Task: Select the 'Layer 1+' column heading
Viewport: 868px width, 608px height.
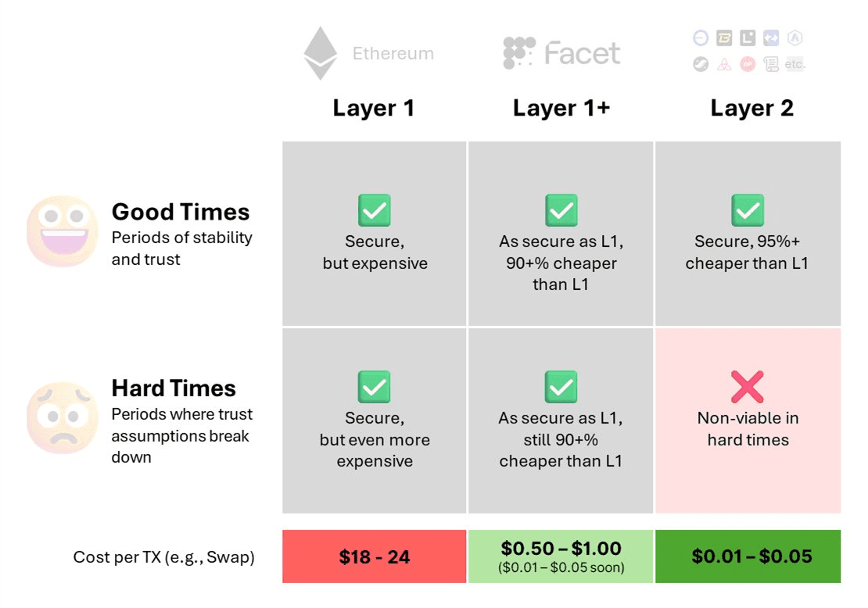Action: pos(561,109)
